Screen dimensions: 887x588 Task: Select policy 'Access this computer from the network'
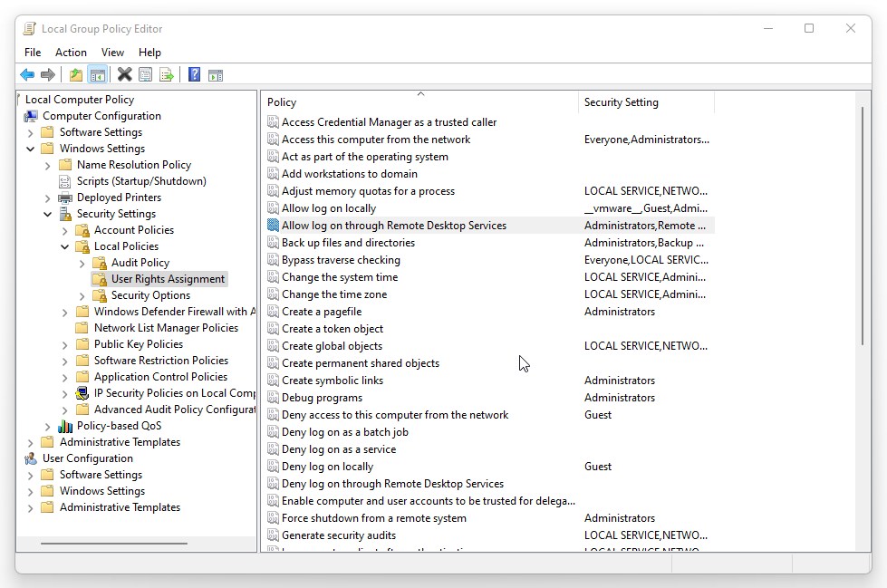(x=376, y=140)
